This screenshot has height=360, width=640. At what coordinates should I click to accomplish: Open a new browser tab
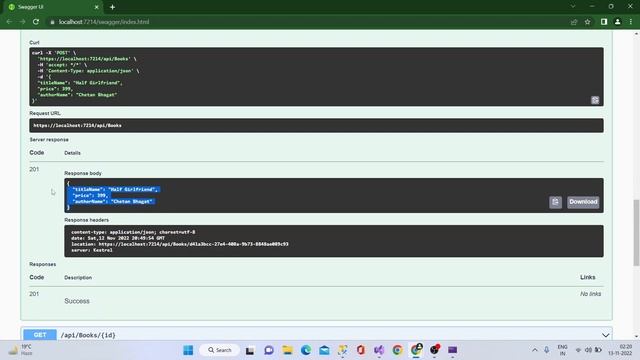(112, 7)
